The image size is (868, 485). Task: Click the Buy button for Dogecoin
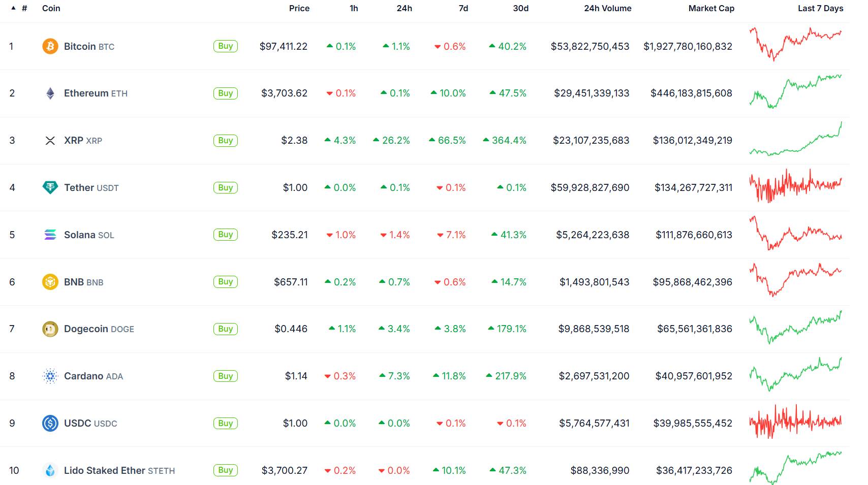click(225, 329)
